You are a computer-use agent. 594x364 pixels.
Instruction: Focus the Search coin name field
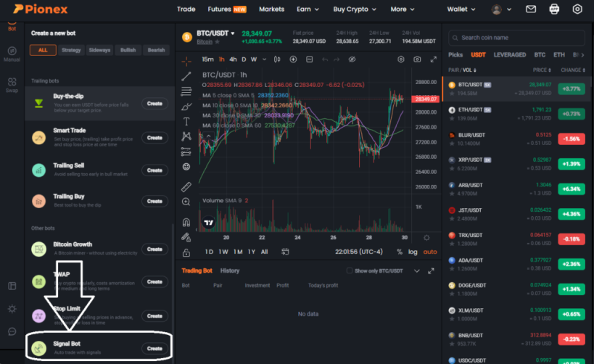coord(516,38)
